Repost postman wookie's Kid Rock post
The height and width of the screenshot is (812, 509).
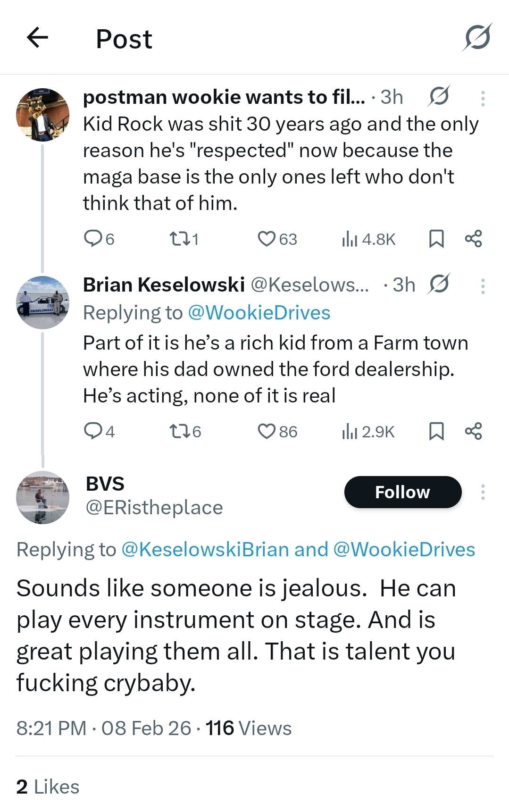(x=178, y=239)
